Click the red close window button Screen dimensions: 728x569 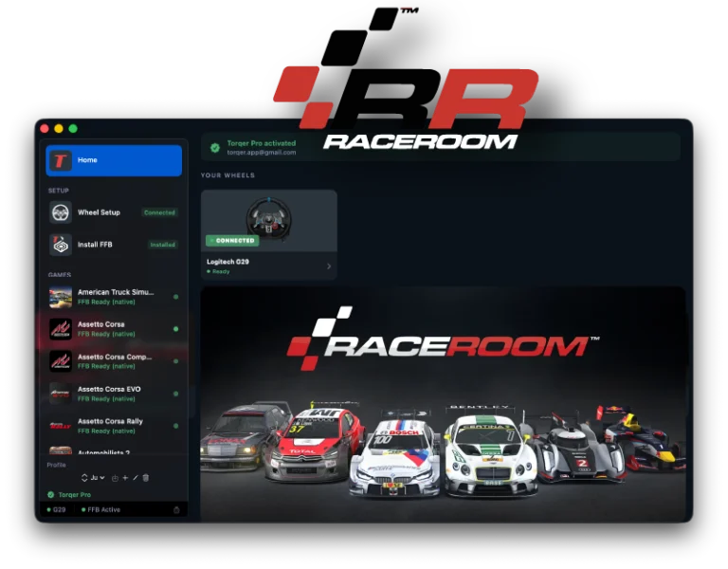point(45,129)
